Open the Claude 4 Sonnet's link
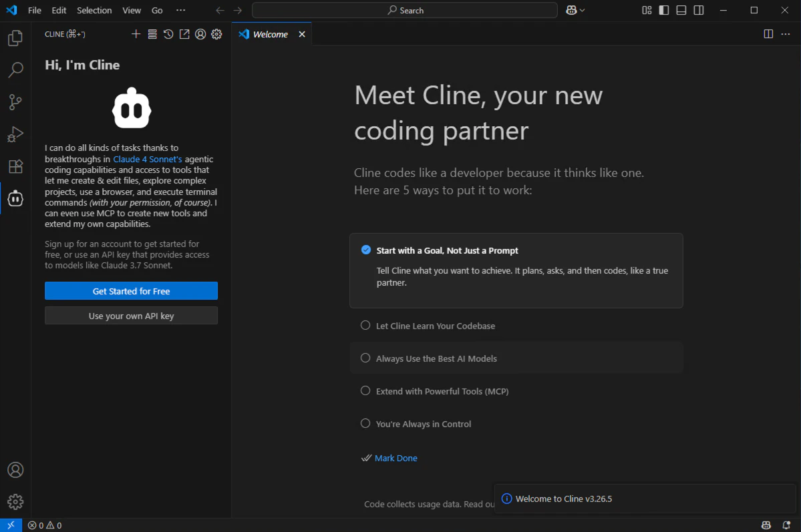Screen dimensions: 801x532 [x=147, y=160]
